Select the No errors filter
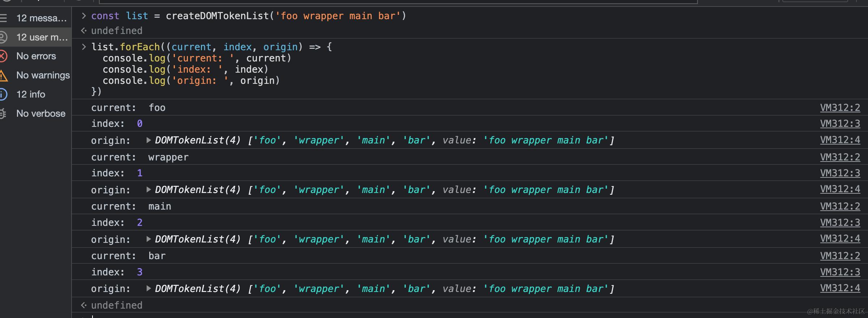 click(x=35, y=56)
